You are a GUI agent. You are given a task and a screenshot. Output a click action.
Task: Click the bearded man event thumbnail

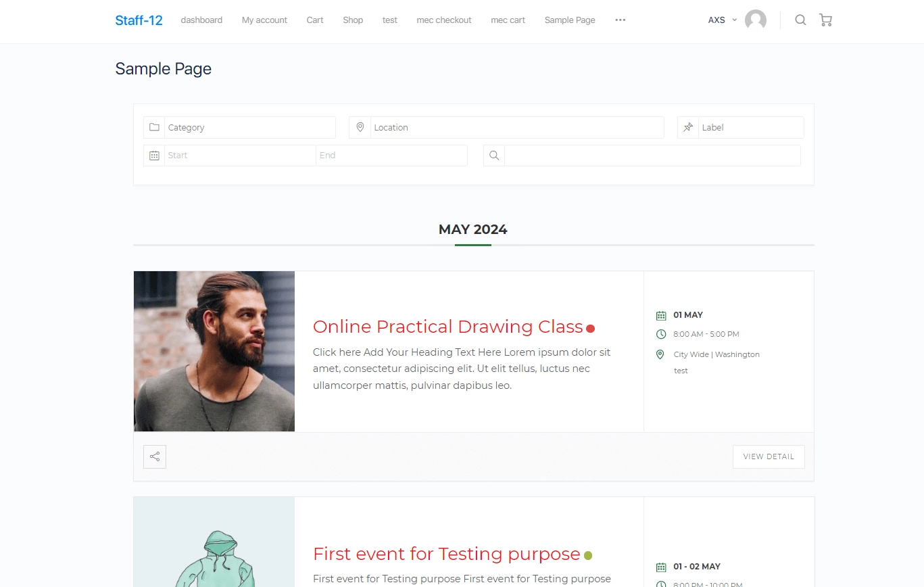click(214, 351)
